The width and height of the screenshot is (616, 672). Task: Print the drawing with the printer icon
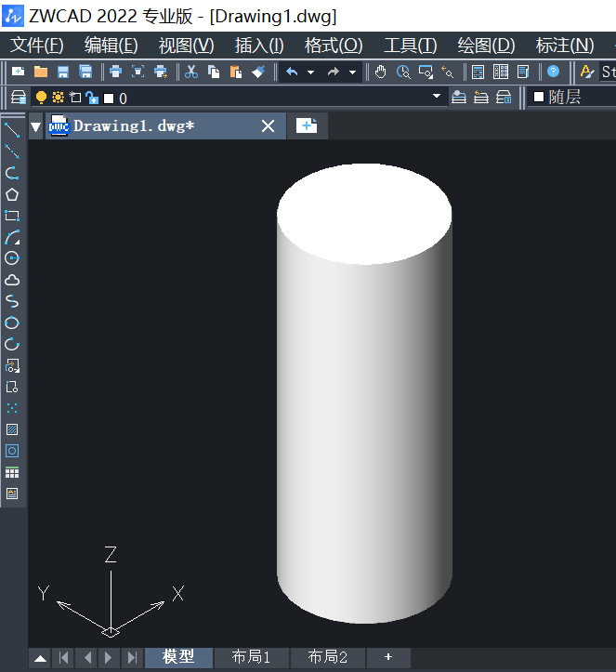[115, 72]
